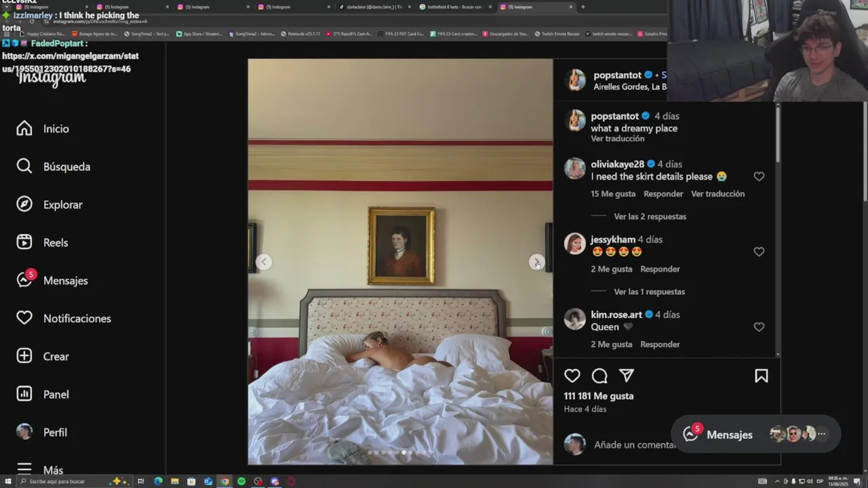868x488 pixels.
Task: Like jessykham's emoji comment
Action: click(759, 251)
